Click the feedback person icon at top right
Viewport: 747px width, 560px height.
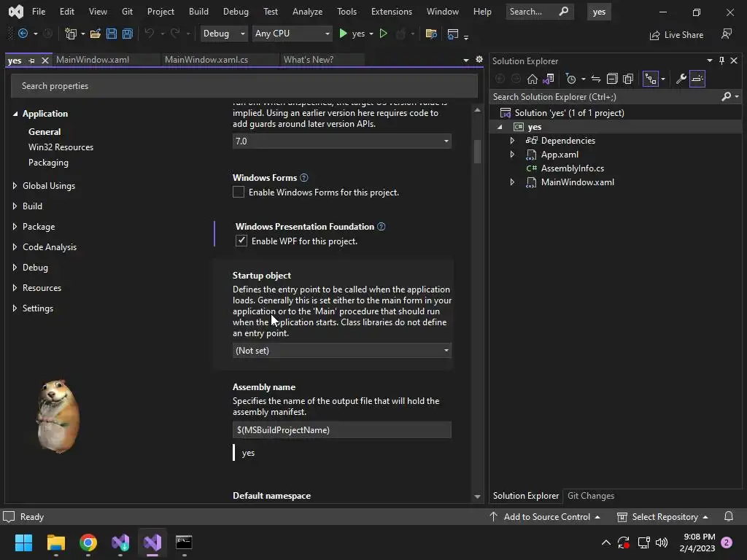point(727,34)
